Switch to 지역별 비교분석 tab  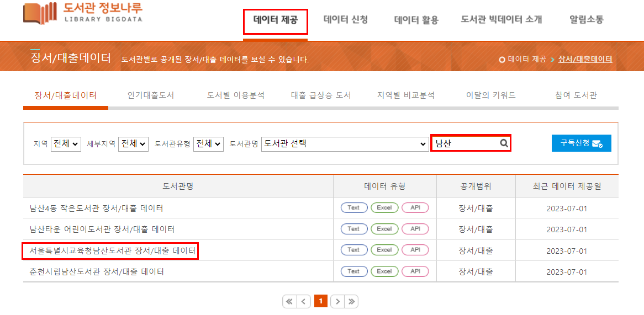click(x=406, y=95)
